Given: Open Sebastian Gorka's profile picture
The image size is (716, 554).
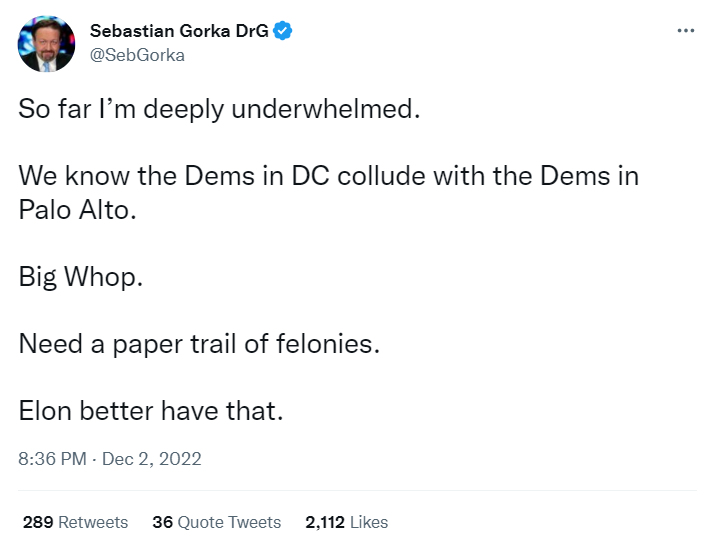Looking at the screenshot, I should (x=46, y=43).
